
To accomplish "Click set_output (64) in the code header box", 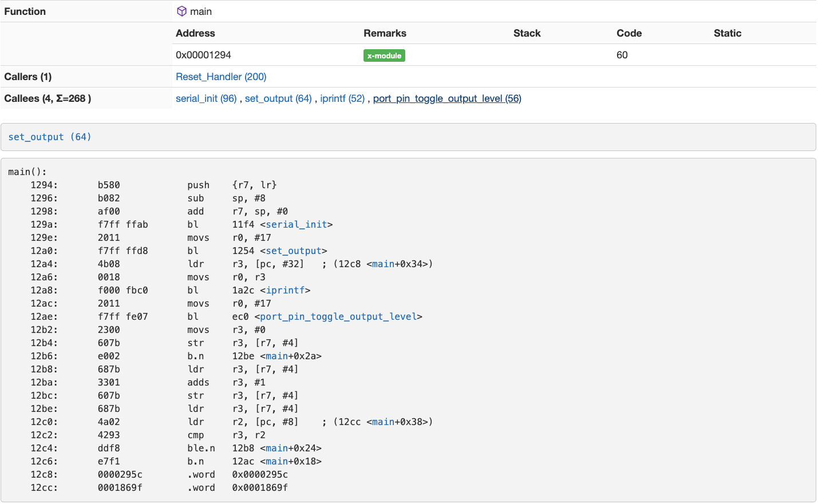I will tap(50, 137).
